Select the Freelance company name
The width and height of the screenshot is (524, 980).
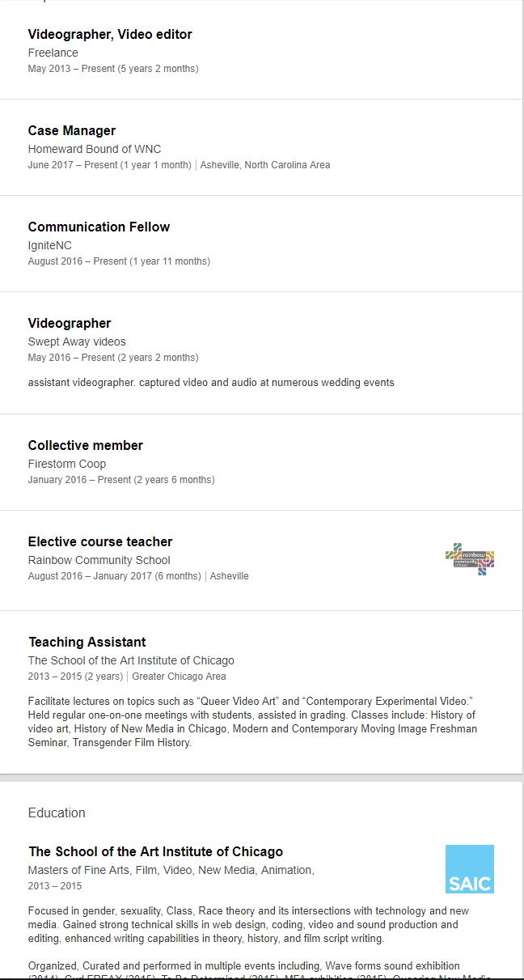pyautogui.click(x=53, y=53)
